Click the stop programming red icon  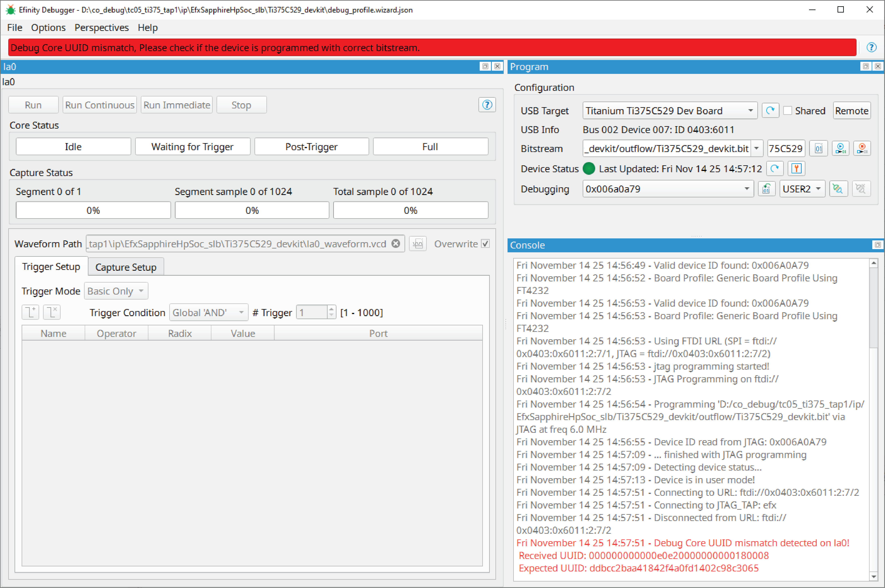click(862, 149)
